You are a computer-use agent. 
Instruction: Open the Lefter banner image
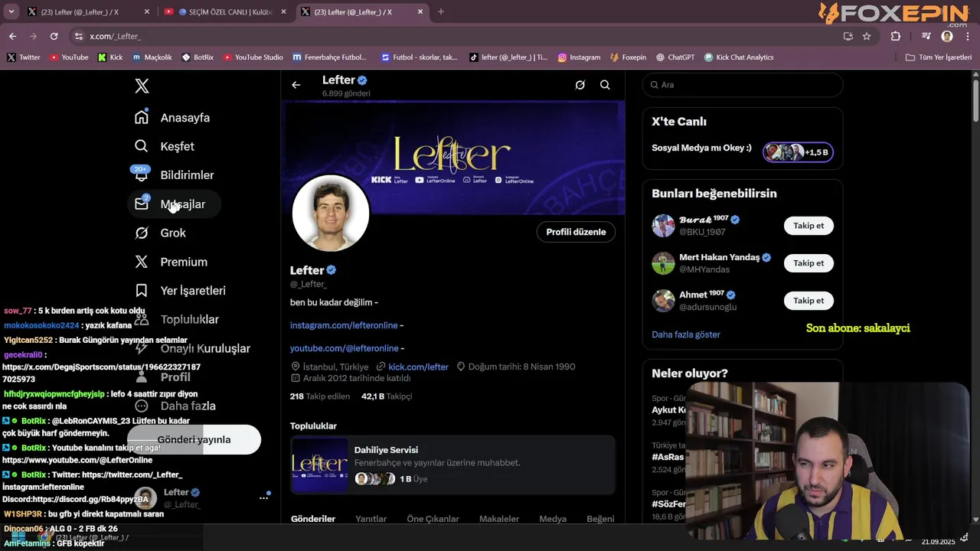(452, 157)
